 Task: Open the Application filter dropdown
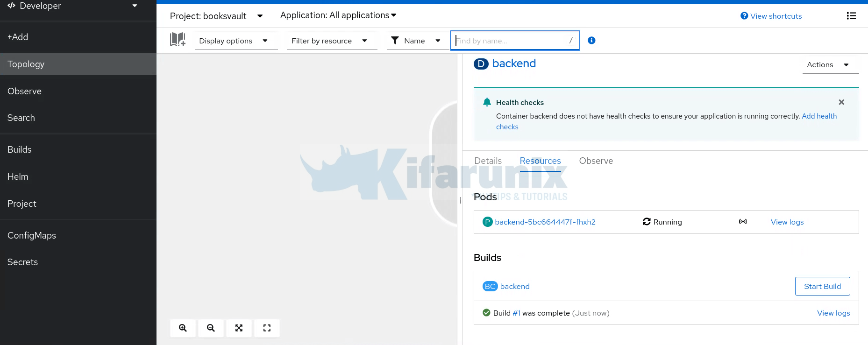[x=338, y=15]
